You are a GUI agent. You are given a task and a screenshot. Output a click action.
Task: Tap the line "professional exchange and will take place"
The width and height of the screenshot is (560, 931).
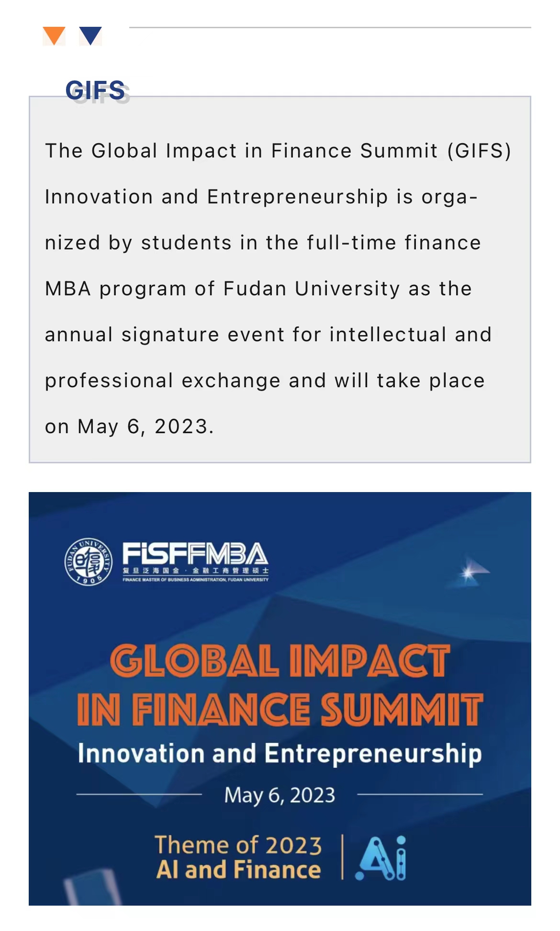click(x=265, y=381)
